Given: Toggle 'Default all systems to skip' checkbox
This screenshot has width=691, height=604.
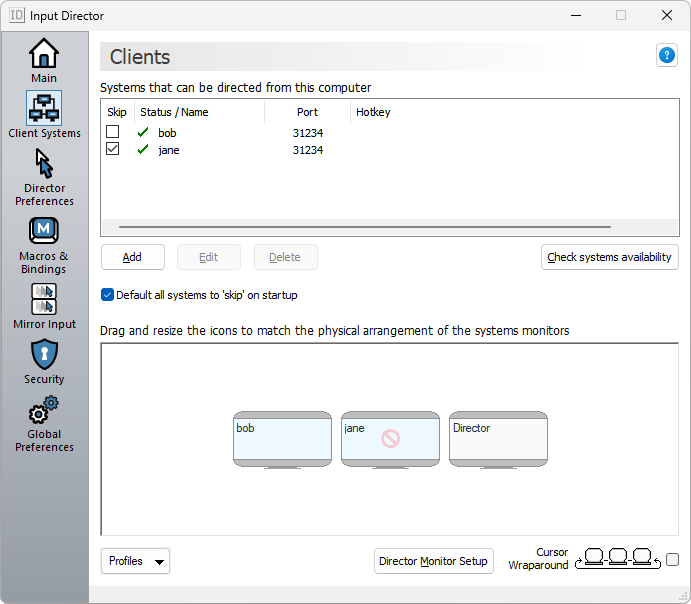Looking at the screenshot, I should click(108, 295).
